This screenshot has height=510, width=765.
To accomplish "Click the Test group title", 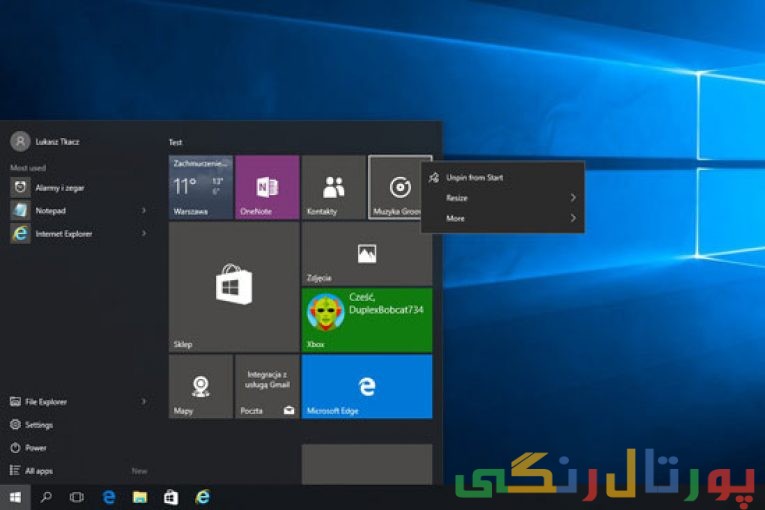I will 175,142.
